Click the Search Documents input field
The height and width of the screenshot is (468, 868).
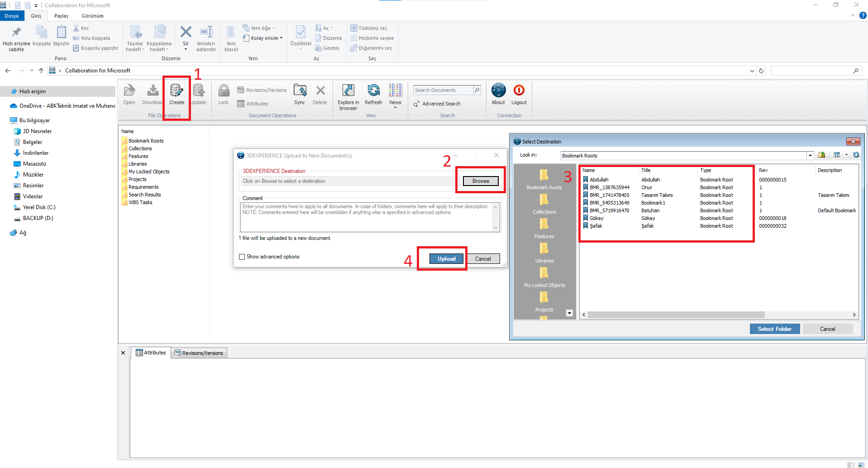[443, 90]
